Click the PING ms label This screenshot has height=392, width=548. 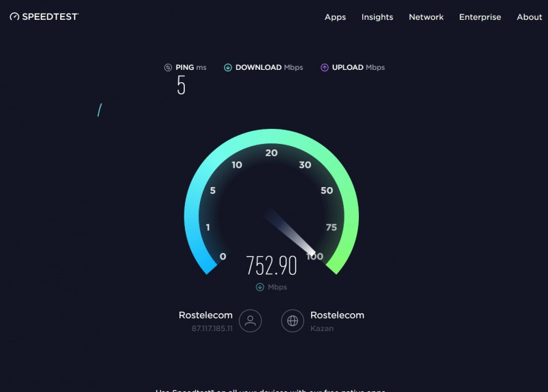(x=191, y=67)
